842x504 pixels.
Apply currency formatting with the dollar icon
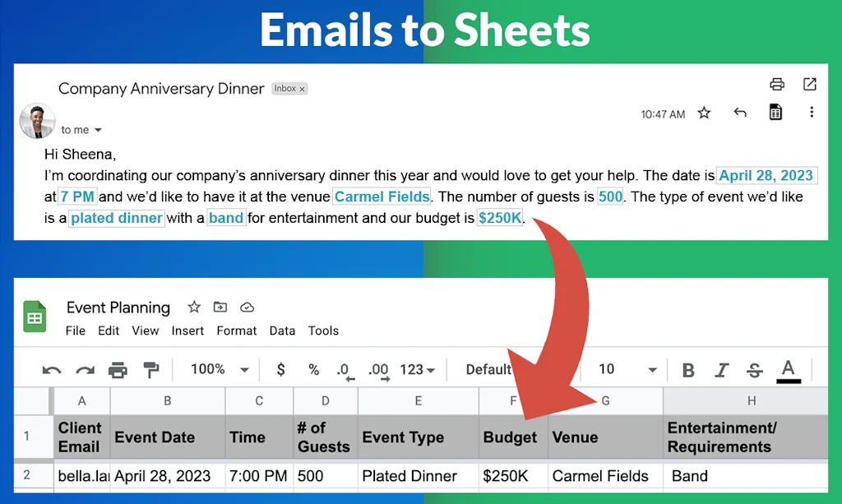point(280,370)
